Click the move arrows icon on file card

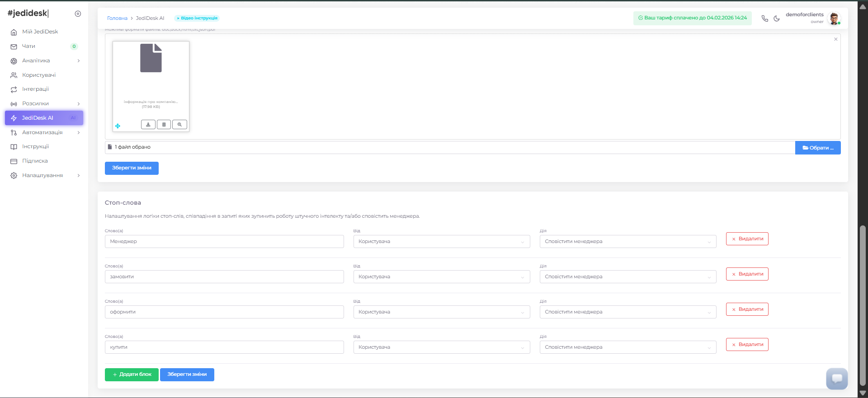click(x=118, y=126)
